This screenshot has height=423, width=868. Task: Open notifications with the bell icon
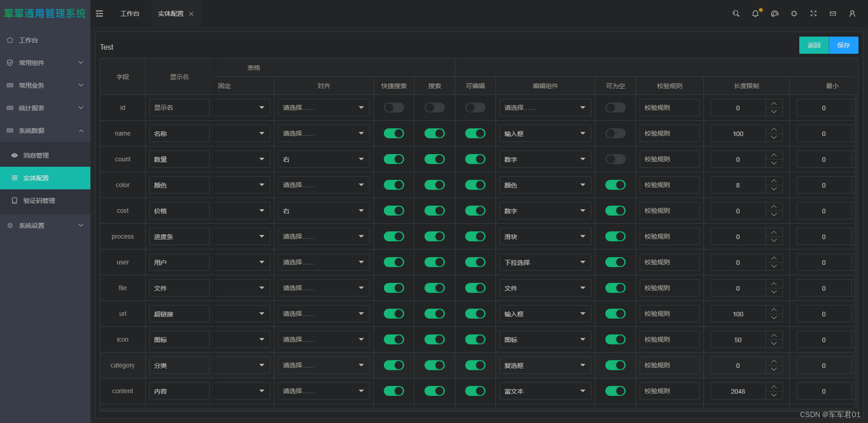click(x=755, y=14)
